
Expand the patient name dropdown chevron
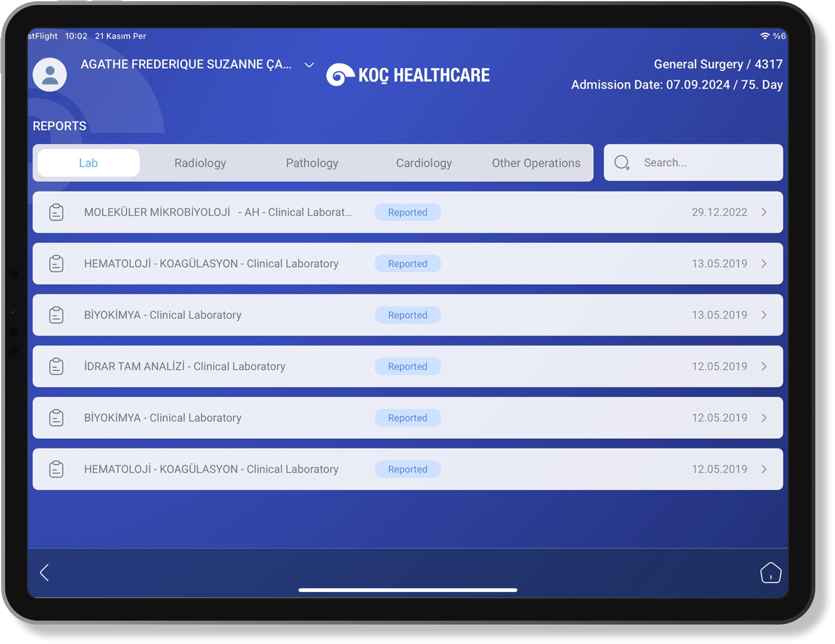[309, 65]
